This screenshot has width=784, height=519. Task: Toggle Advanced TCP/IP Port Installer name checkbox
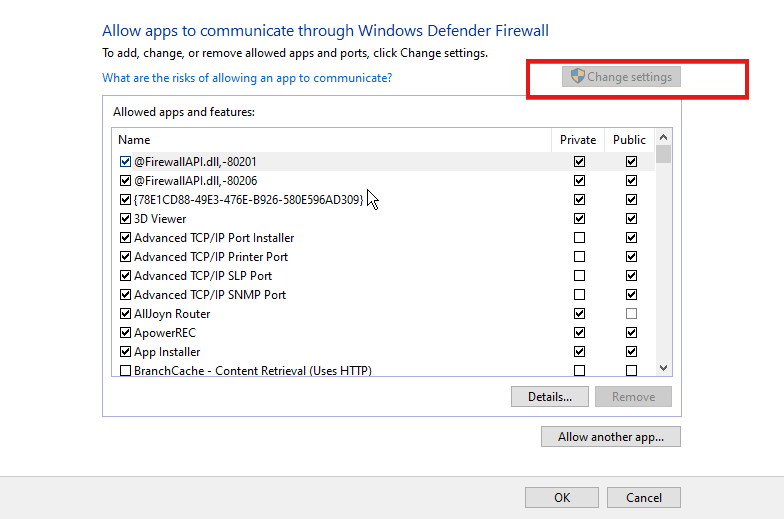125,238
